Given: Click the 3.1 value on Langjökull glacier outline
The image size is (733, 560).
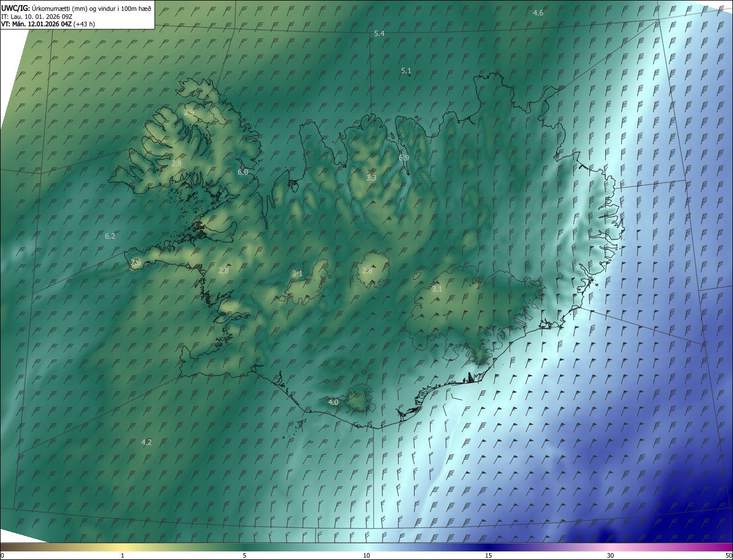Looking at the screenshot, I should pos(297,274).
